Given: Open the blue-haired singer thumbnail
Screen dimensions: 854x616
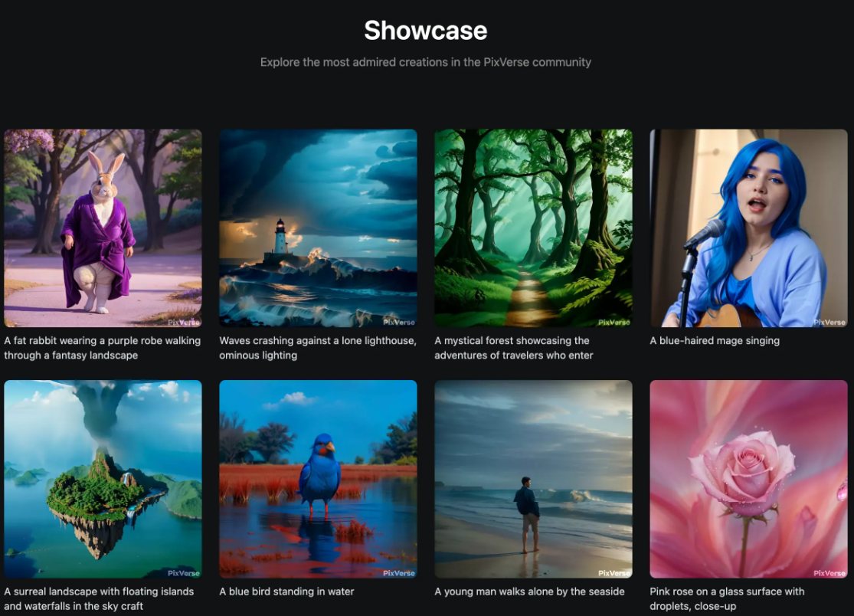Looking at the screenshot, I should click(748, 228).
